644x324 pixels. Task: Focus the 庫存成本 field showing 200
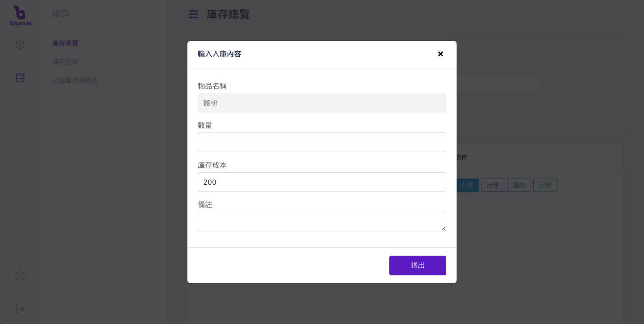point(322,182)
